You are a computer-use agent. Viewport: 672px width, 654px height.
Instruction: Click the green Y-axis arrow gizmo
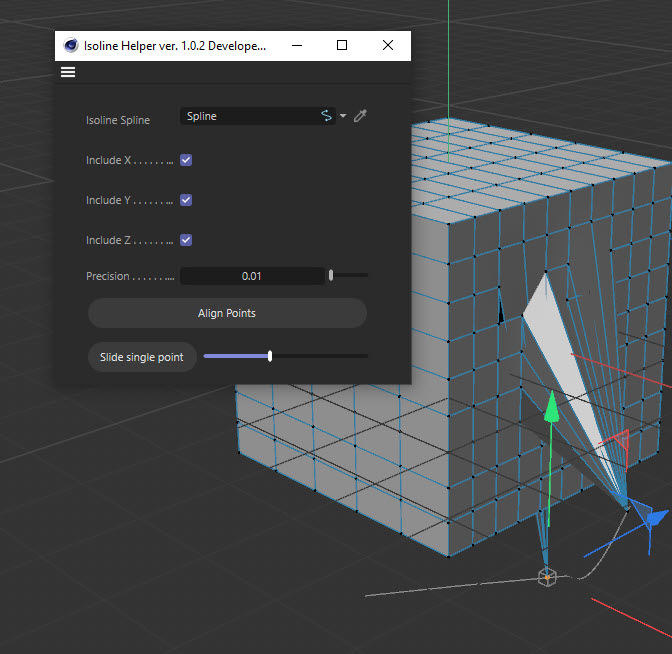coord(552,406)
